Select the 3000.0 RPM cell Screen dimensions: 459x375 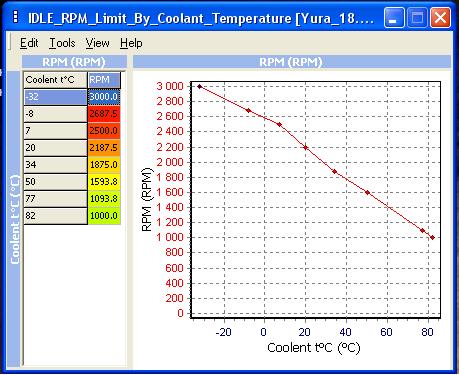coord(104,97)
